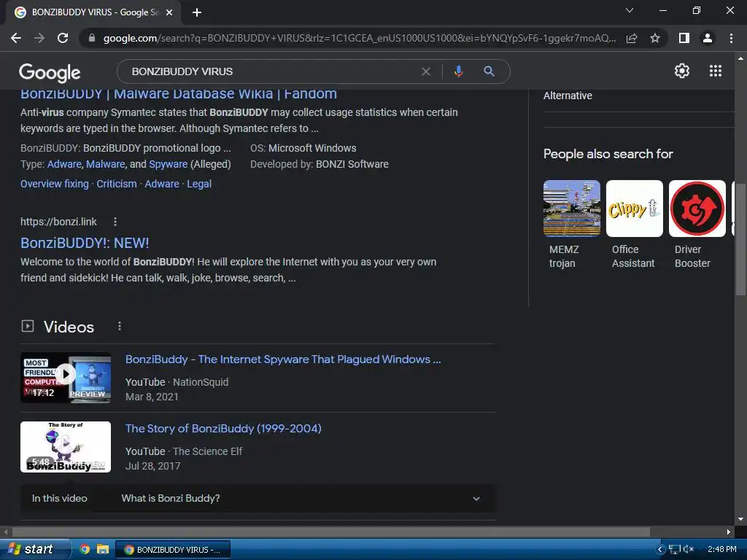
Task: Click the lock icon in the address bar
Action: [92, 38]
